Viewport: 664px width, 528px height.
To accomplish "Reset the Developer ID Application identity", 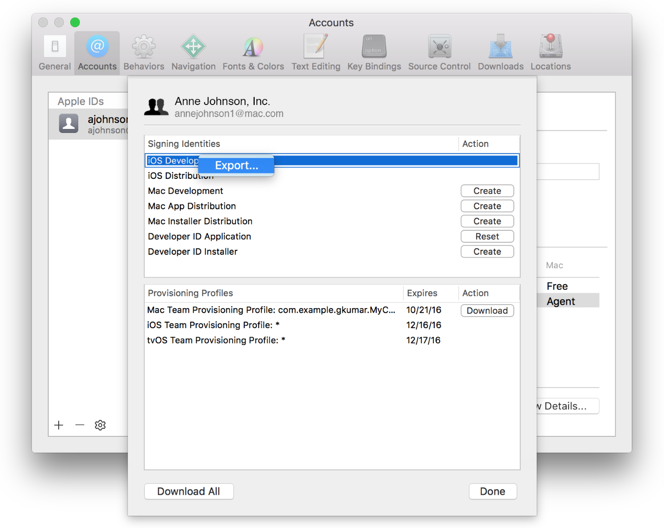I will (487, 237).
